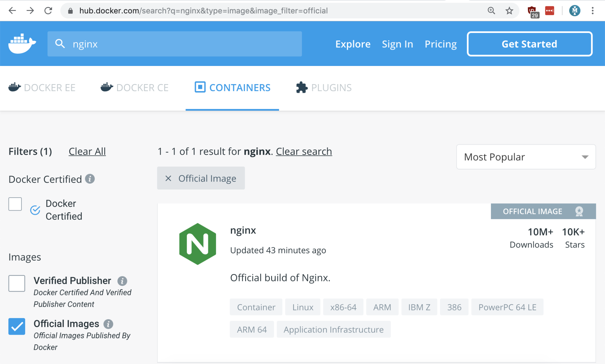Viewport: 605px width, 364px height.
Task: Click the 386 tag chip
Action: (x=454, y=307)
